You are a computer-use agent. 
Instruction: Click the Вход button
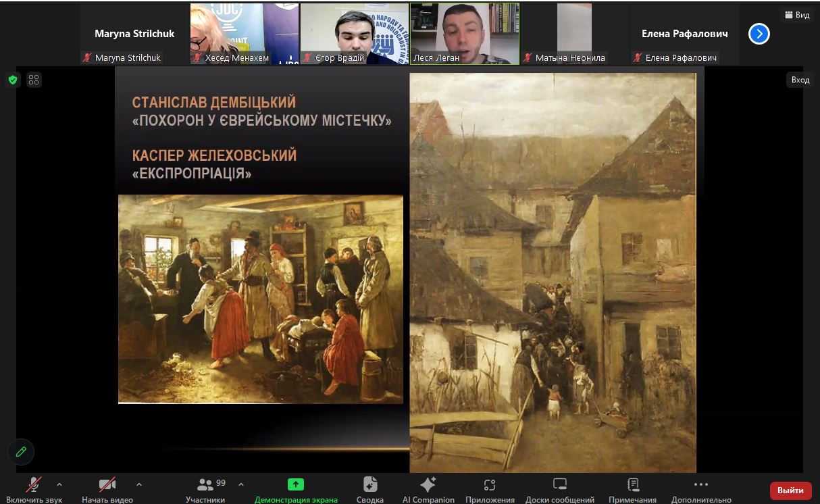point(800,80)
